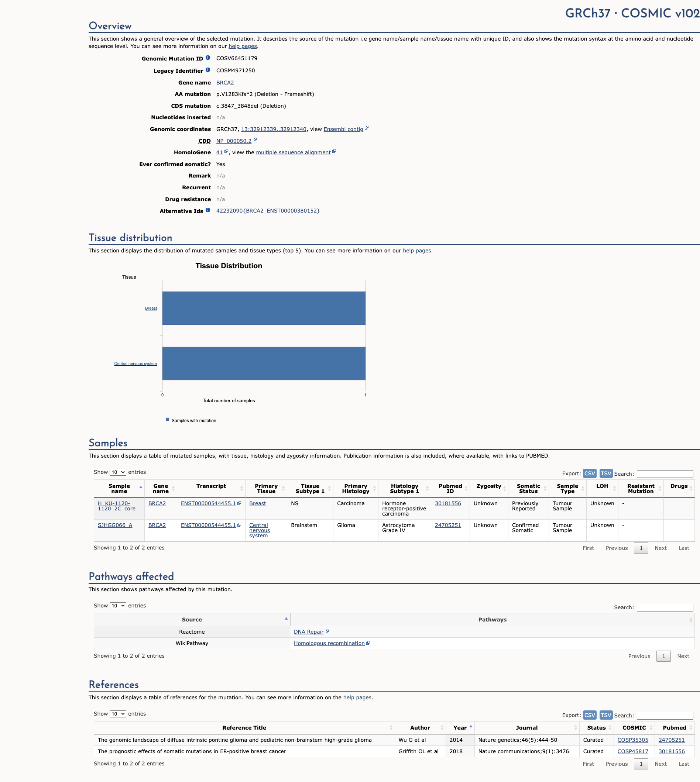
Task: Open Alternative Ids 42232090 link
Action: coord(268,211)
